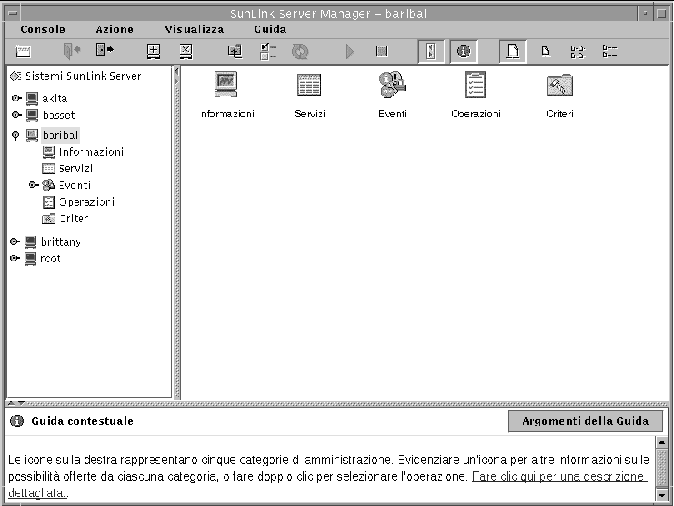Select the akita server in tree
Screen dimensions: 674x506
pos(55,98)
